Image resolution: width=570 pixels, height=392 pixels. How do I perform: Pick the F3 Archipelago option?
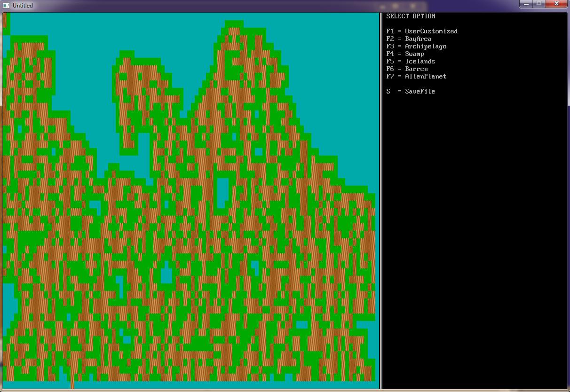pyautogui.click(x=416, y=47)
